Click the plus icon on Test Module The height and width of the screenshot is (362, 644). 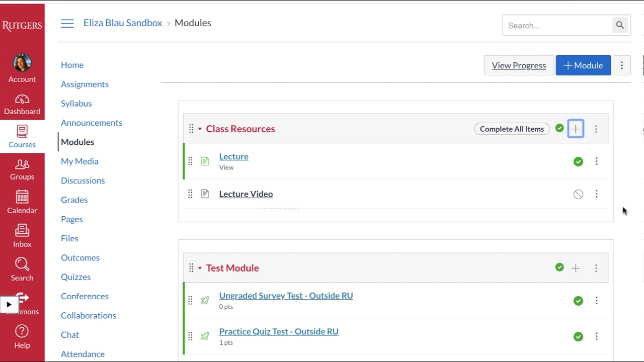click(x=576, y=268)
